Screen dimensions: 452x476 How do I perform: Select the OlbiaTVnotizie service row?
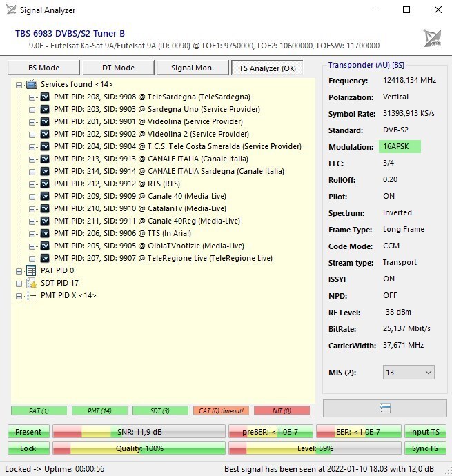click(x=149, y=246)
